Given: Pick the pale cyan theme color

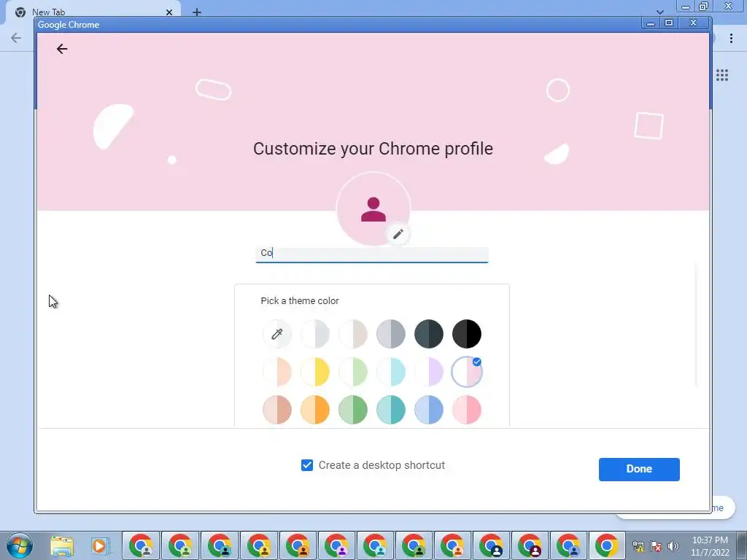Looking at the screenshot, I should click(391, 372).
